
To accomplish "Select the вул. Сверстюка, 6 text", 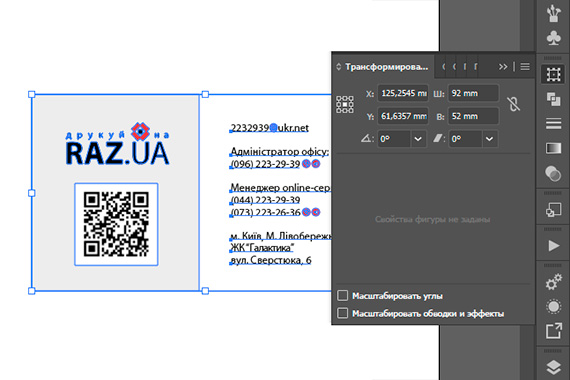I will 271,260.
